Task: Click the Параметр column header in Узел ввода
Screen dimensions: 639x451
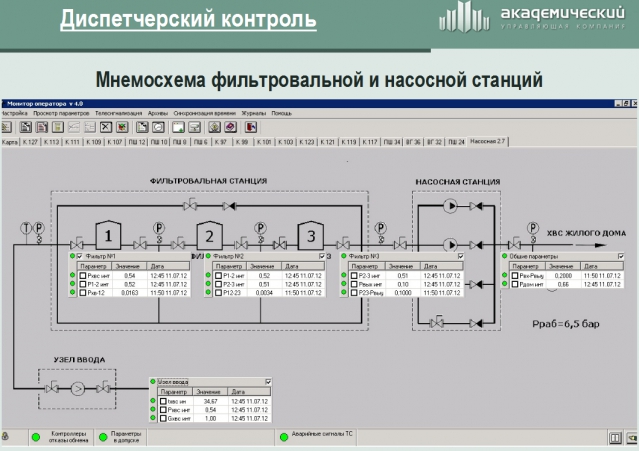Action: (174, 392)
